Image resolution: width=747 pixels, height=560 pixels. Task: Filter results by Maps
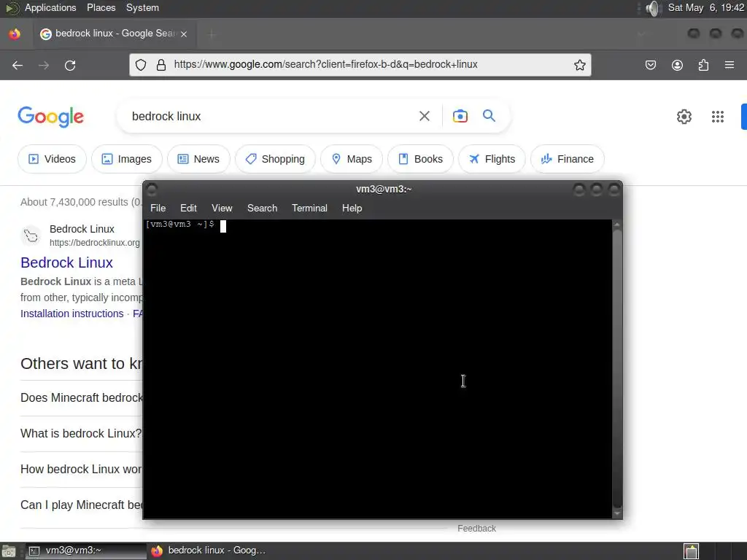(352, 159)
